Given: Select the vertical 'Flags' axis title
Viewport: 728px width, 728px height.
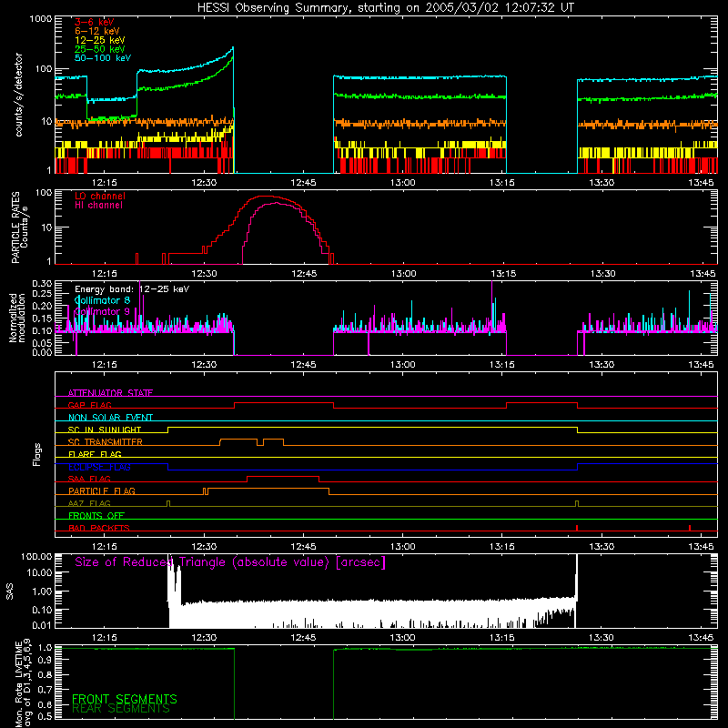Looking at the screenshot, I should (37, 454).
